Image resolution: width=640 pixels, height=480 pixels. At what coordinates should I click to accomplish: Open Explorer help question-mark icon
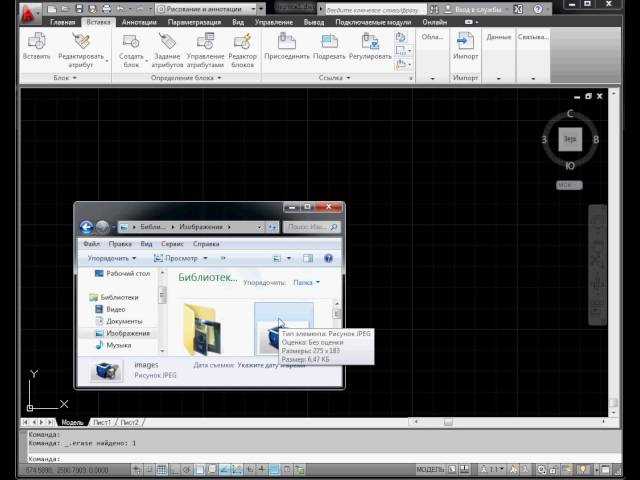(x=327, y=258)
